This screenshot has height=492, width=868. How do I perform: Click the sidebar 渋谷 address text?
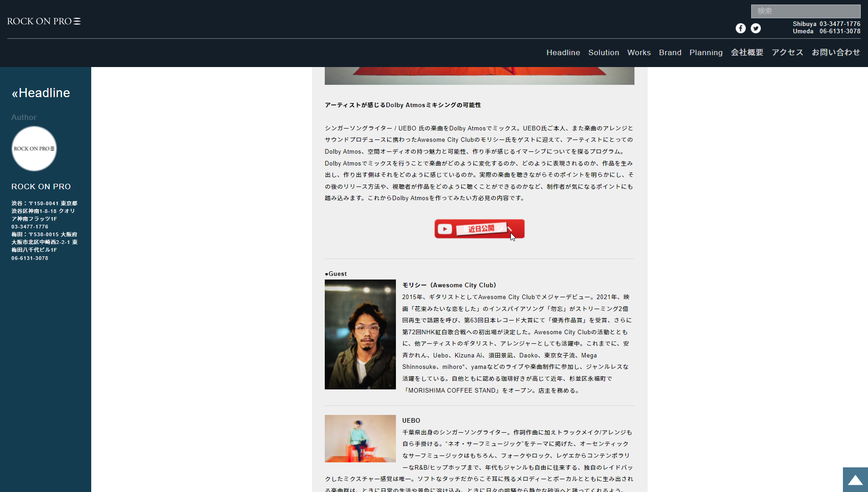click(44, 211)
